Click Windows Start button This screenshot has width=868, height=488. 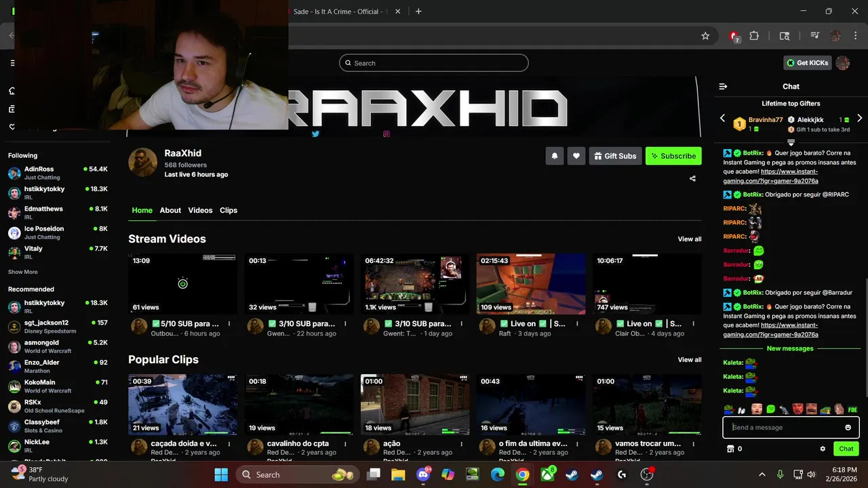[x=221, y=474]
